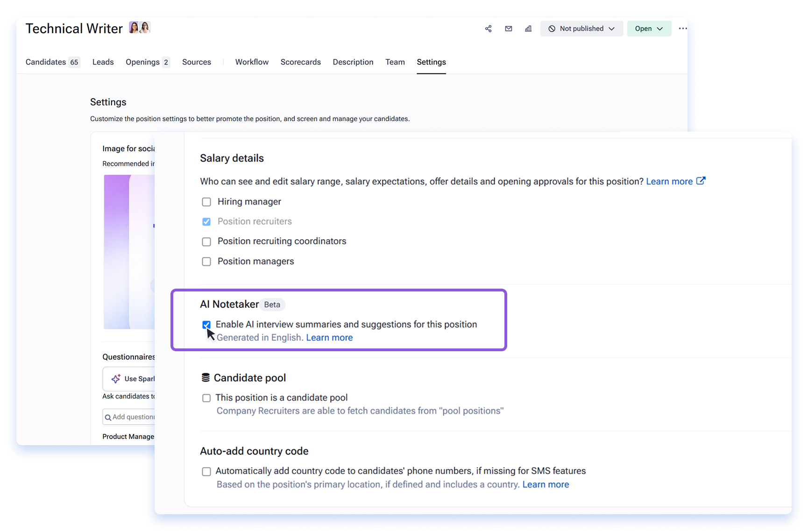Click external link icon next to Learn more
Screen dimensions: 808x532
(x=701, y=181)
